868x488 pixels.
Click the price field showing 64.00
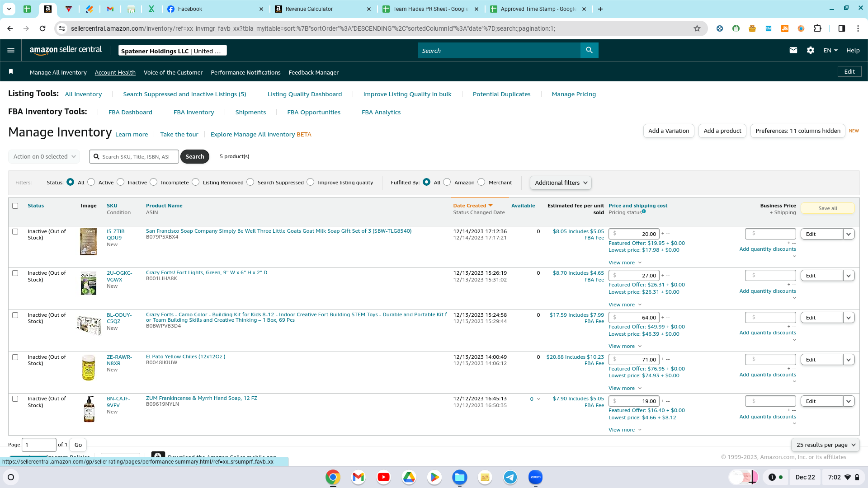634,318
